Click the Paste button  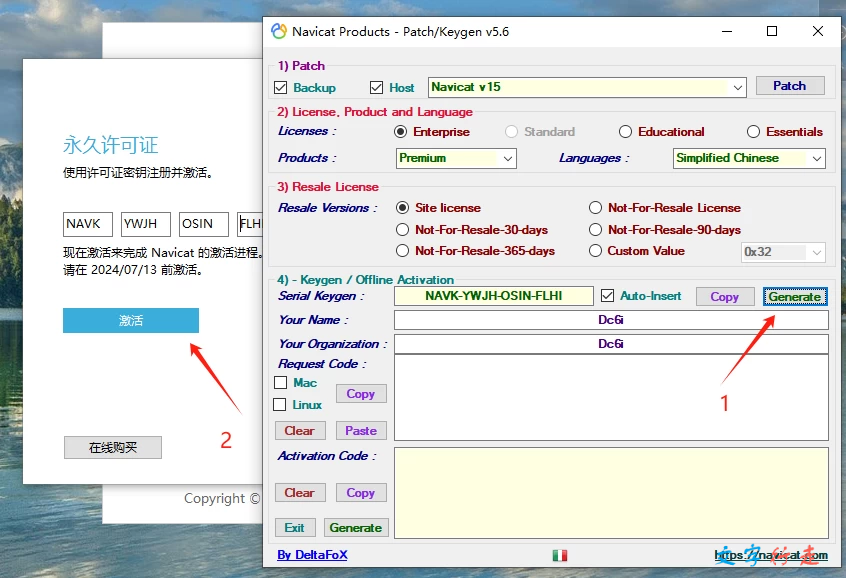(x=361, y=431)
